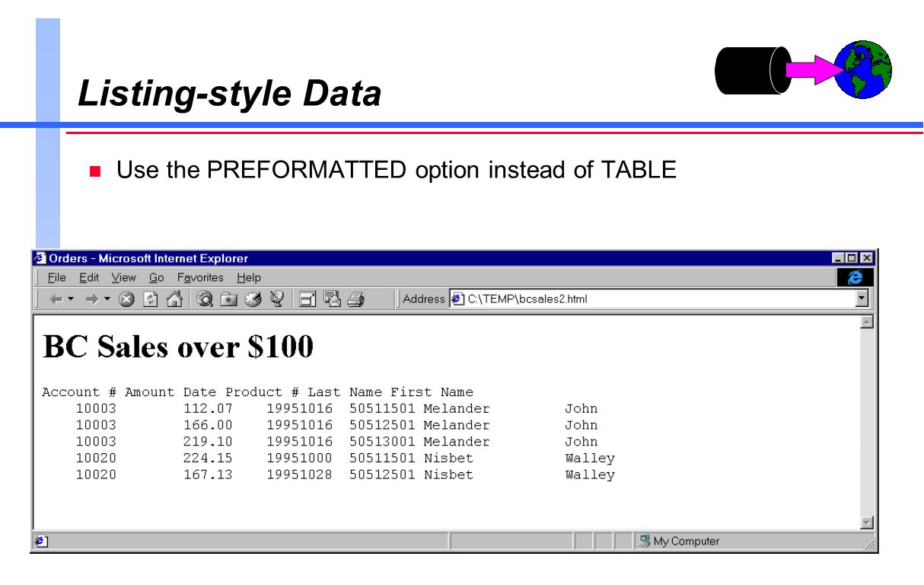Click the slide title Listing-style Data

[230, 94]
